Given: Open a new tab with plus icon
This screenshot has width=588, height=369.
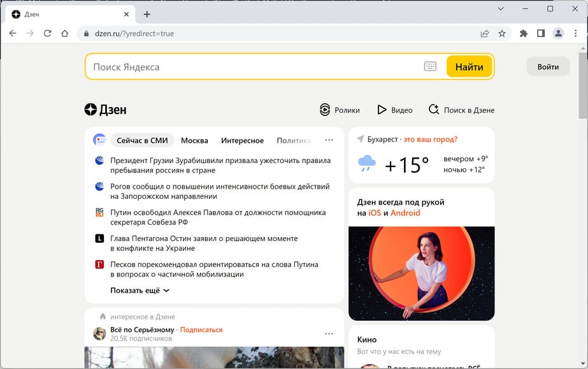Looking at the screenshot, I should click(147, 14).
